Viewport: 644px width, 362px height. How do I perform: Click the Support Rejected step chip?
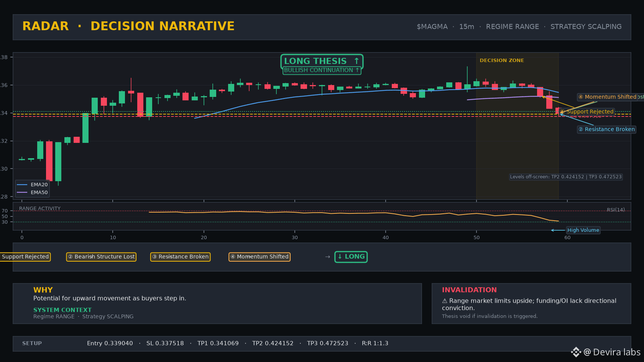tap(25, 257)
